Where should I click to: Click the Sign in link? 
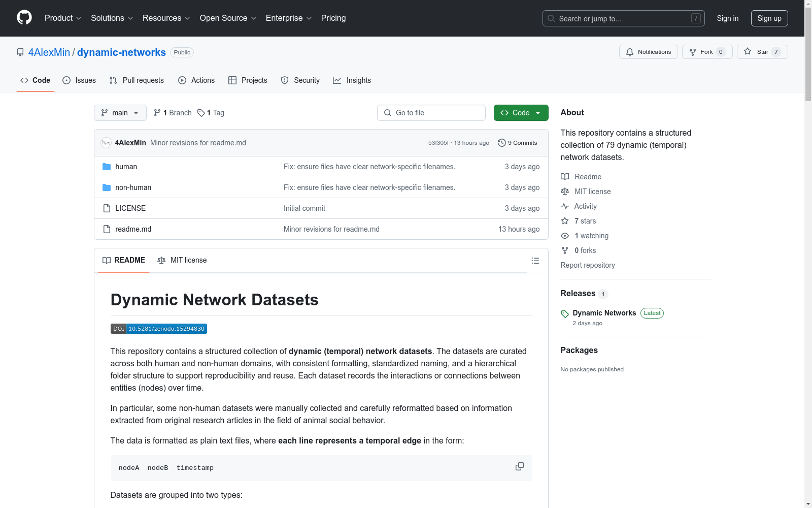click(x=728, y=18)
